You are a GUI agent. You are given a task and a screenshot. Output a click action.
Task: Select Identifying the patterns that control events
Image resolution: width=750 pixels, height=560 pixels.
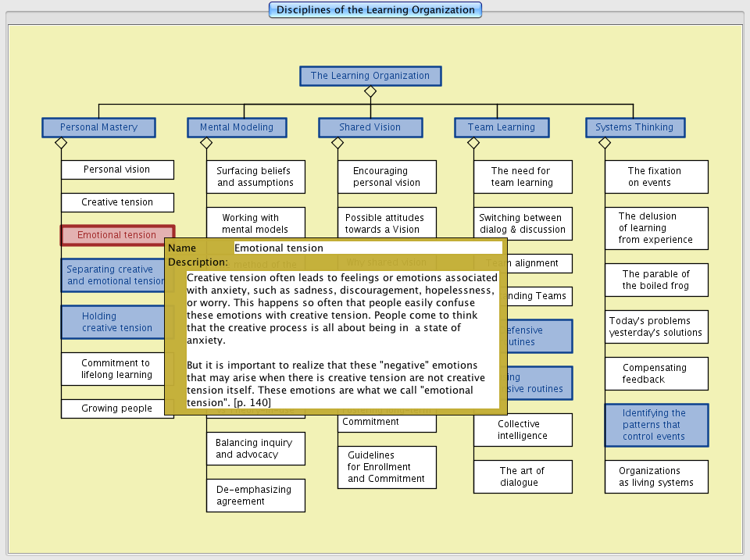656,425
